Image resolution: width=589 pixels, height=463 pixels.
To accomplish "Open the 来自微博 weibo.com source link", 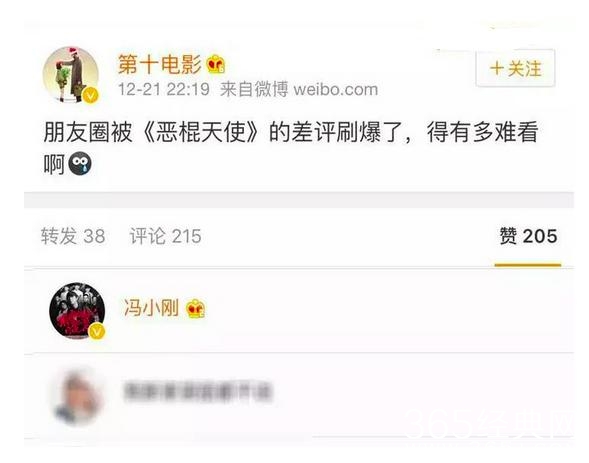I will (x=299, y=90).
